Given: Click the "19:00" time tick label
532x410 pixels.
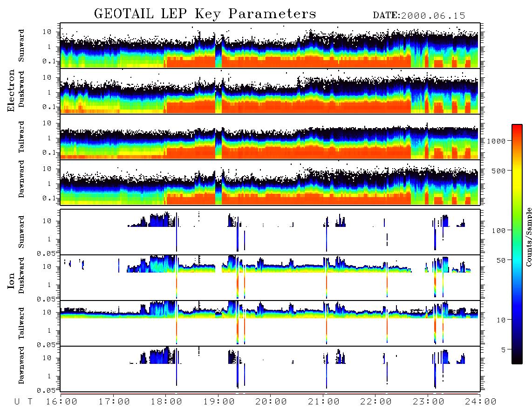Looking at the screenshot, I should pos(219,402).
